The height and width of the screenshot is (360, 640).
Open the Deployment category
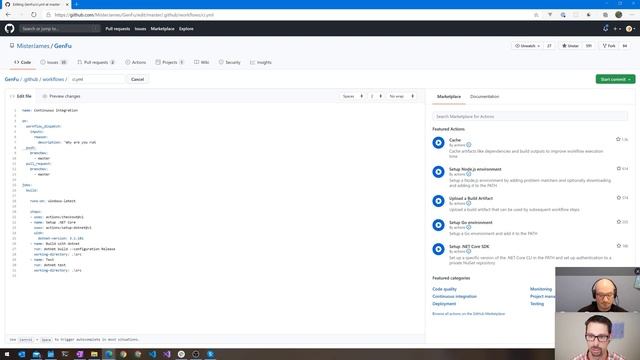(x=444, y=304)
